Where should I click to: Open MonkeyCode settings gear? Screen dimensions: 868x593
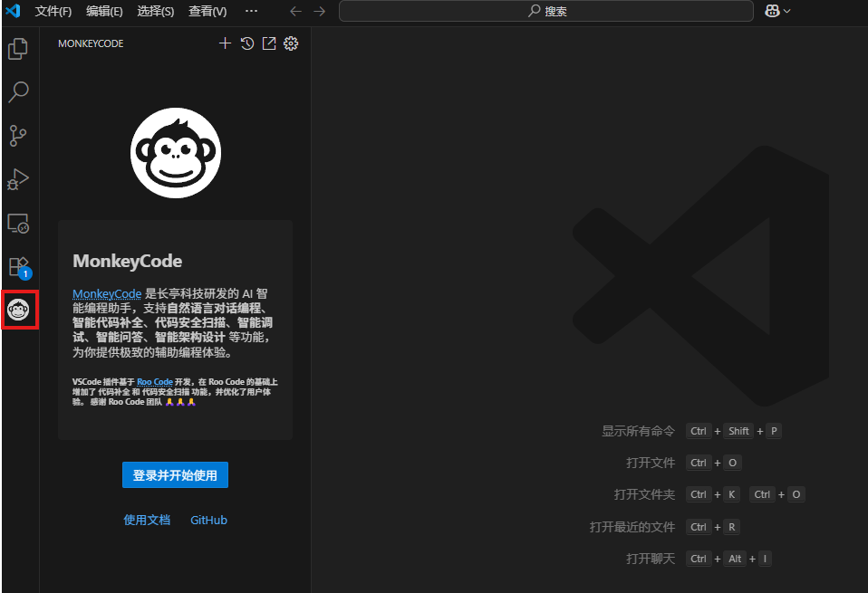click(x=291, y=43)
